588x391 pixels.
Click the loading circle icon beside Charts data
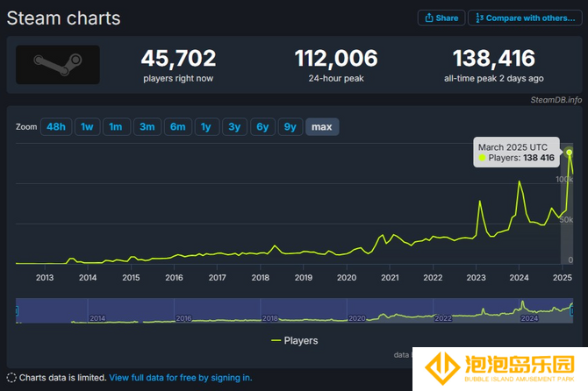11,378
